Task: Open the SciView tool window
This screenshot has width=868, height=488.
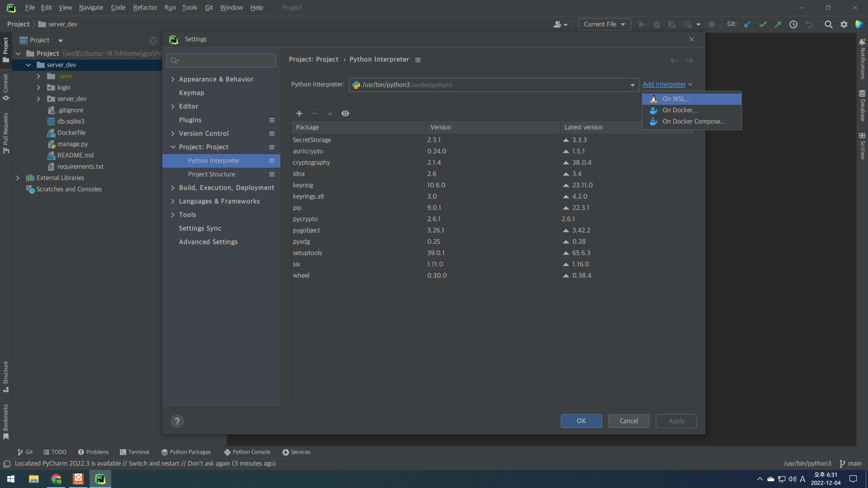Action: tap(862, 146)
